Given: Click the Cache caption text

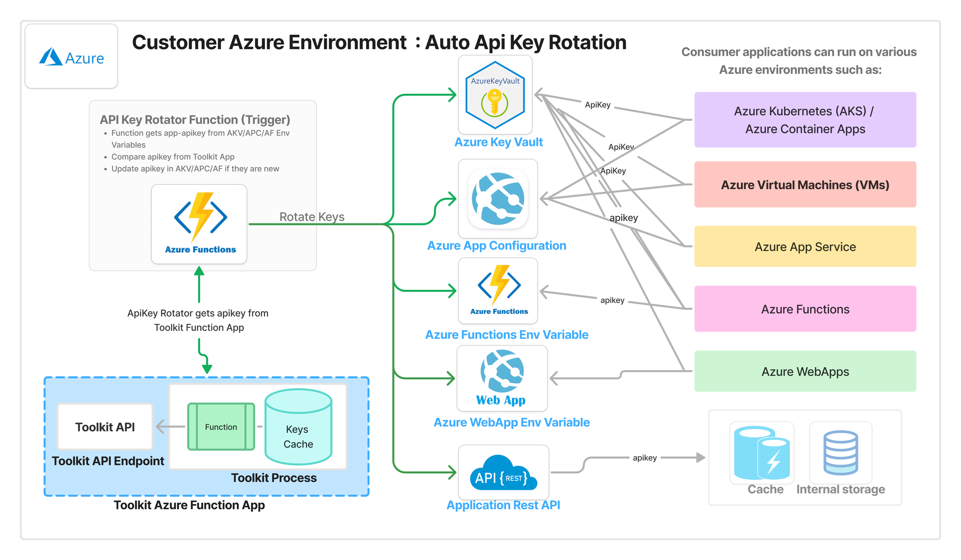Looking at the screenshot, I should click(765, 489).
